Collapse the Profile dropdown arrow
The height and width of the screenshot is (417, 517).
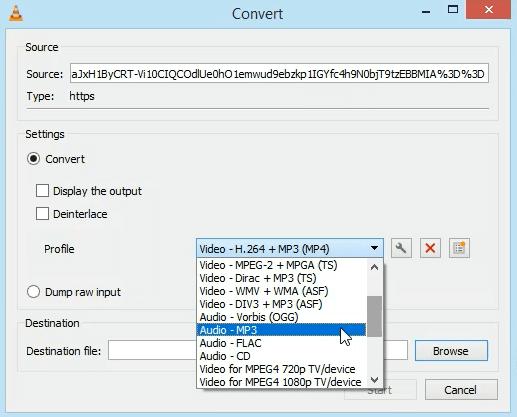(x=374, y=248)
